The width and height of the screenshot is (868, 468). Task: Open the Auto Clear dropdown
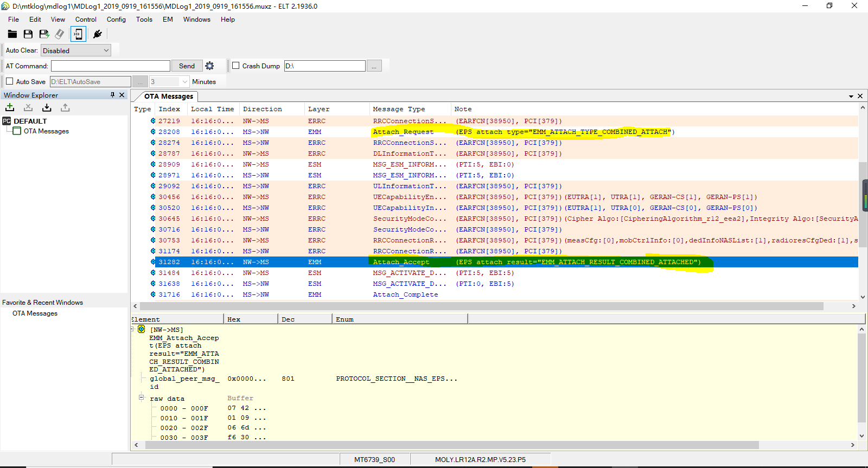pos(106,50)
